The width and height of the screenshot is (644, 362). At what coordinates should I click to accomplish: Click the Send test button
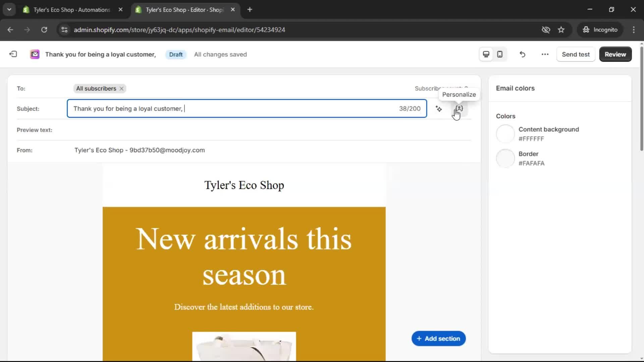coord(576,54)
